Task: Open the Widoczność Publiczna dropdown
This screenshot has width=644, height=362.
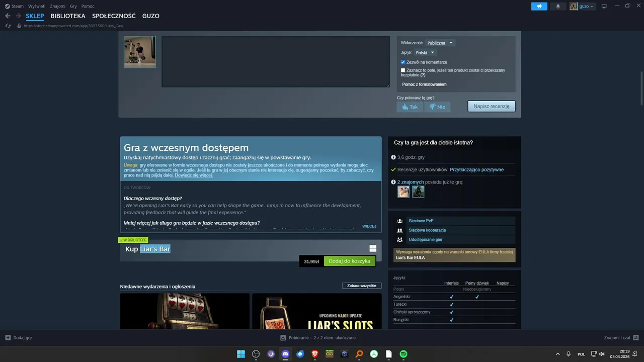Action: point(440,43)
